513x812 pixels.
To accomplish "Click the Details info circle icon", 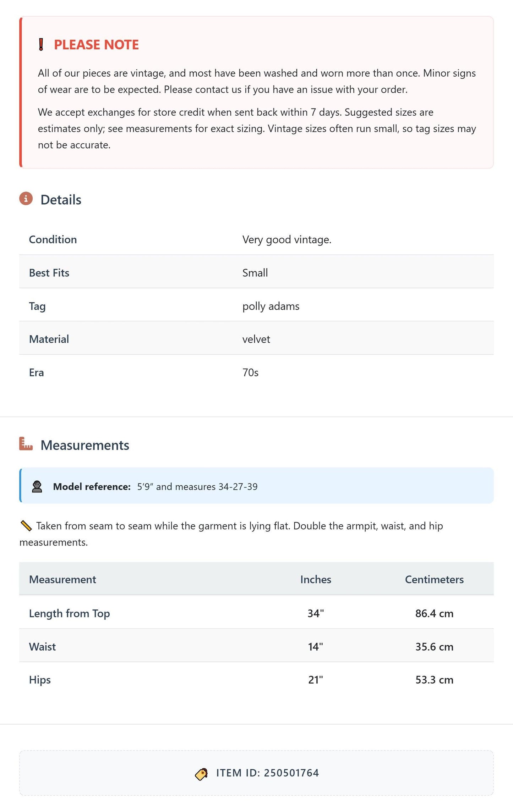I will pyautogui.click(x=26, y=199).
